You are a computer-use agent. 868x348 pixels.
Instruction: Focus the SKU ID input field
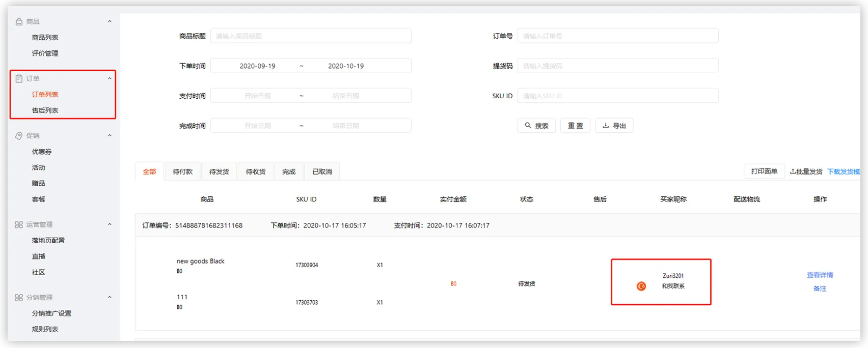tap(618, 96)
